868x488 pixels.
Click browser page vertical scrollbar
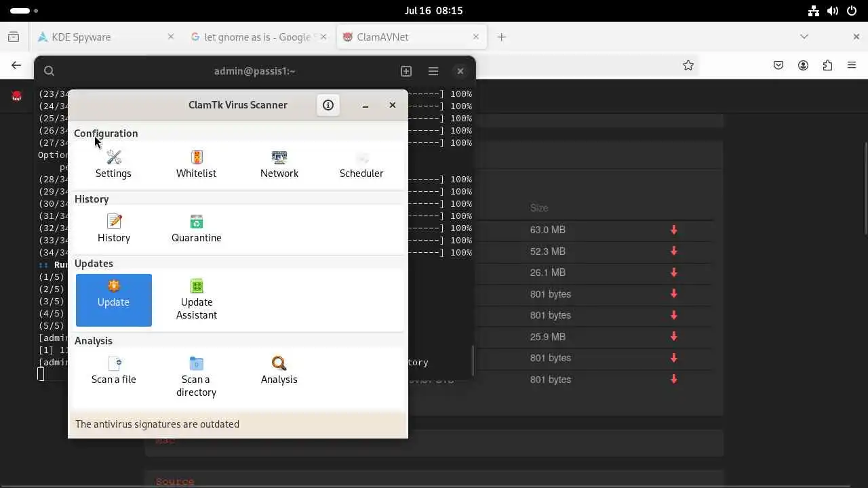[x=865, y=188]
